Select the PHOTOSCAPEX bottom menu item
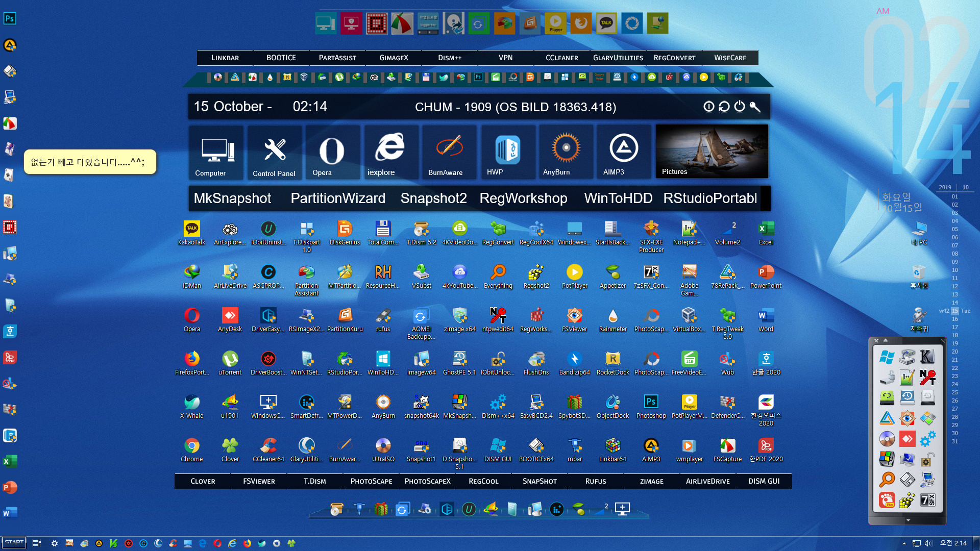This screenshot has width=980, height=551. pyautogui.click(x=428, y=481)
